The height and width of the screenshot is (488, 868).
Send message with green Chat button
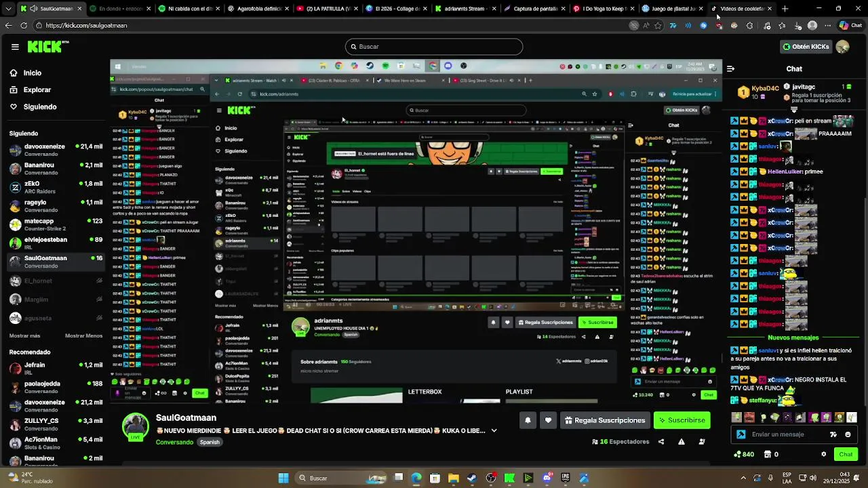846,454
